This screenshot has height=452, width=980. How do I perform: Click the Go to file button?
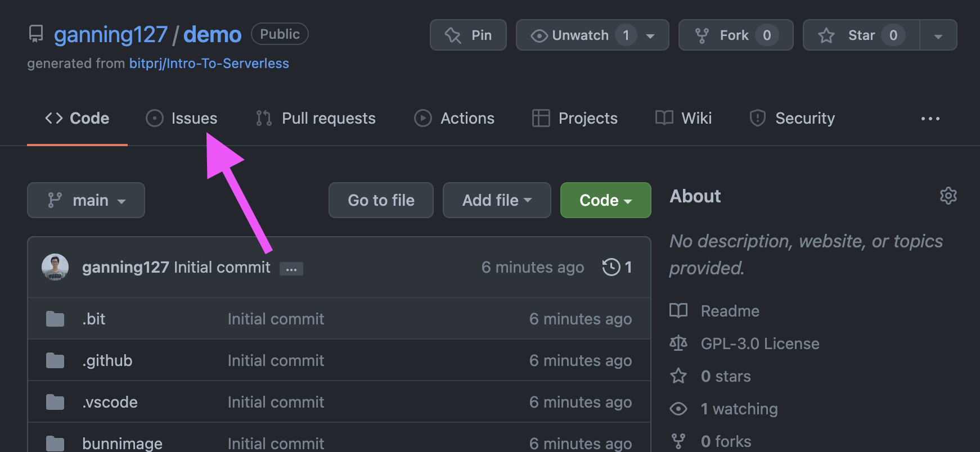pyautogui.click(x=381, y=200)
